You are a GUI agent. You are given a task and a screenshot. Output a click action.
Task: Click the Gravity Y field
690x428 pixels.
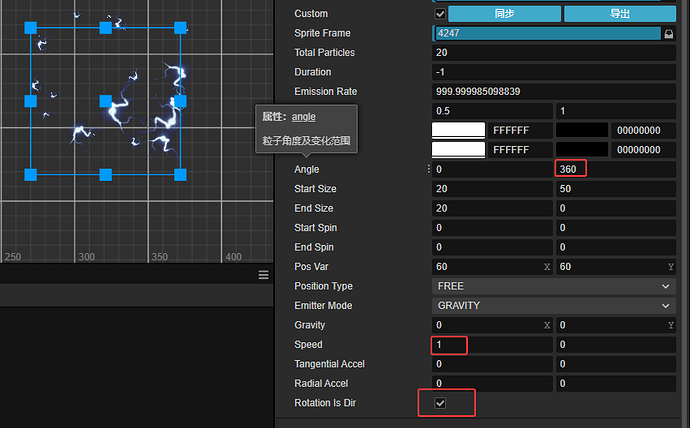click(616, 325)
